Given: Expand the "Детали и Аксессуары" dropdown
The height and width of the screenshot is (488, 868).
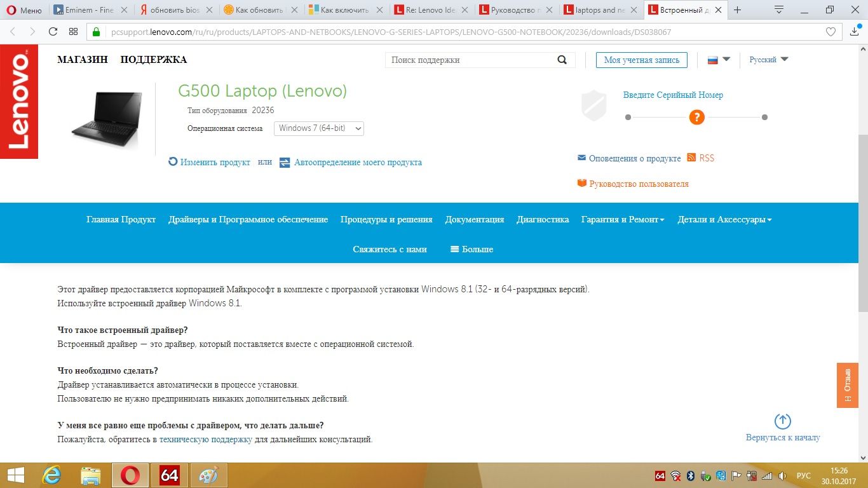Looking at the screenshot, I should click(724, 219).
